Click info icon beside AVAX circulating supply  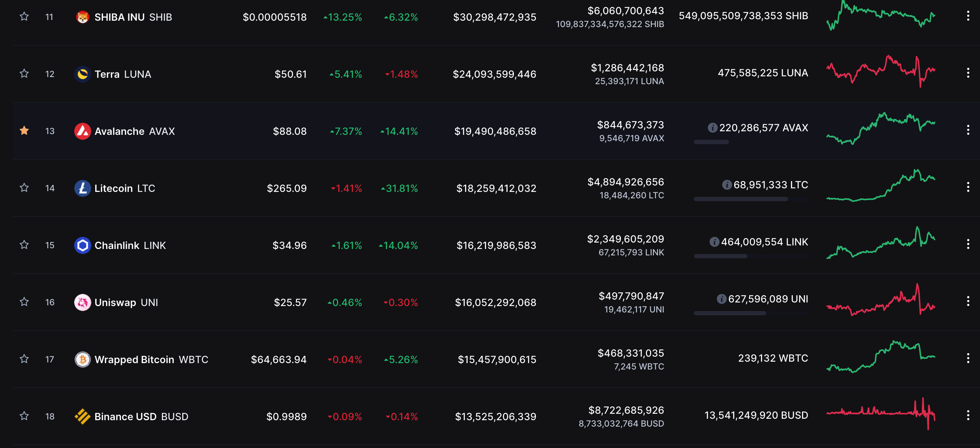click(712, 128)
